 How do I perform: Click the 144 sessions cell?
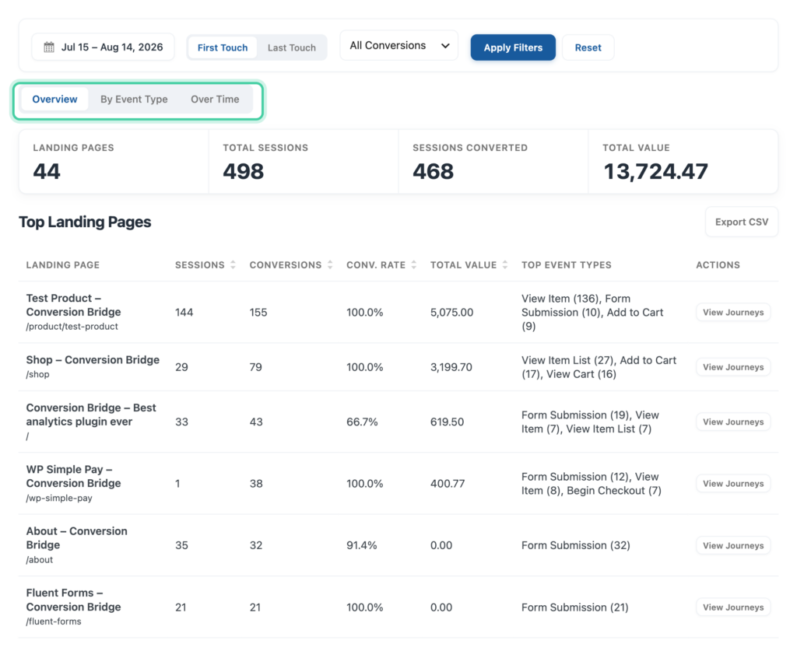click(184, 313)
